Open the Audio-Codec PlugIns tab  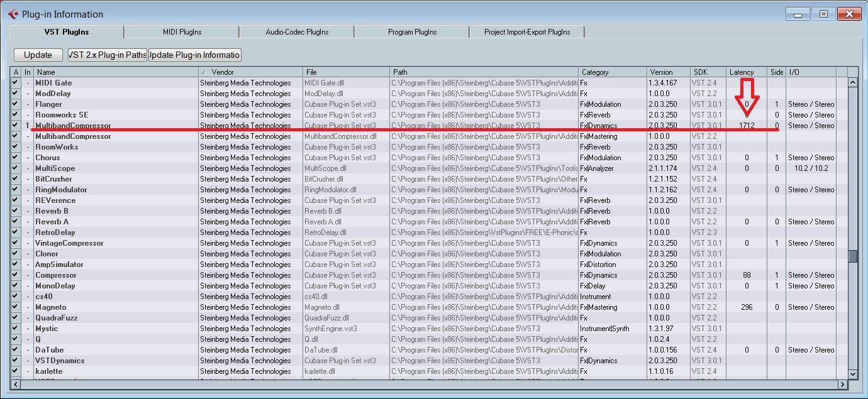point(297,32)
